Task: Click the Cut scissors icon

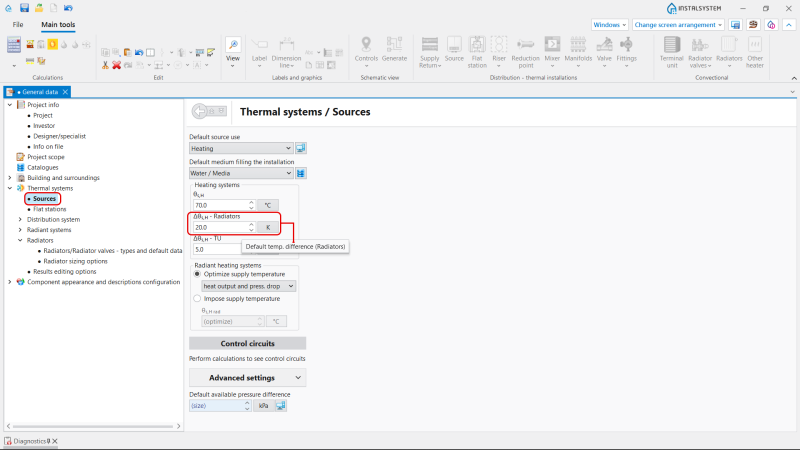Action: tap(105, 65)
